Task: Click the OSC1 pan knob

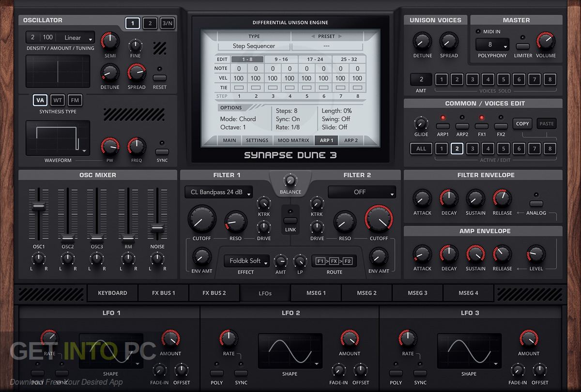Action: [39, 259]
